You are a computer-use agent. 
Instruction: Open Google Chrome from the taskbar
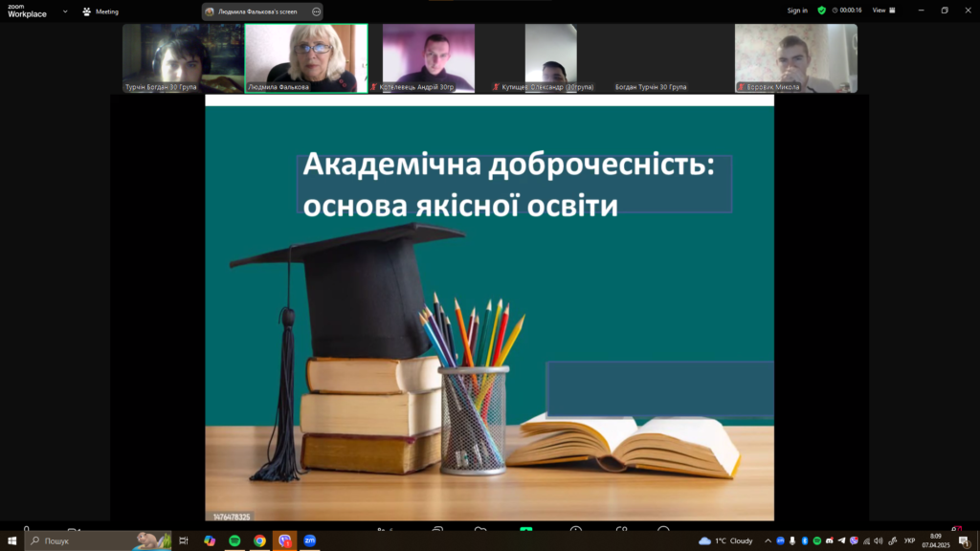259,540
